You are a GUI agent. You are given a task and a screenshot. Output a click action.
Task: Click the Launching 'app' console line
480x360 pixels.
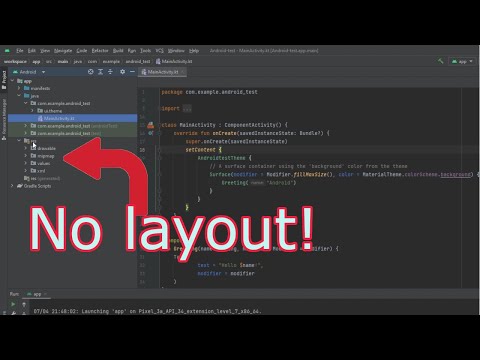[x=147, y=311]
